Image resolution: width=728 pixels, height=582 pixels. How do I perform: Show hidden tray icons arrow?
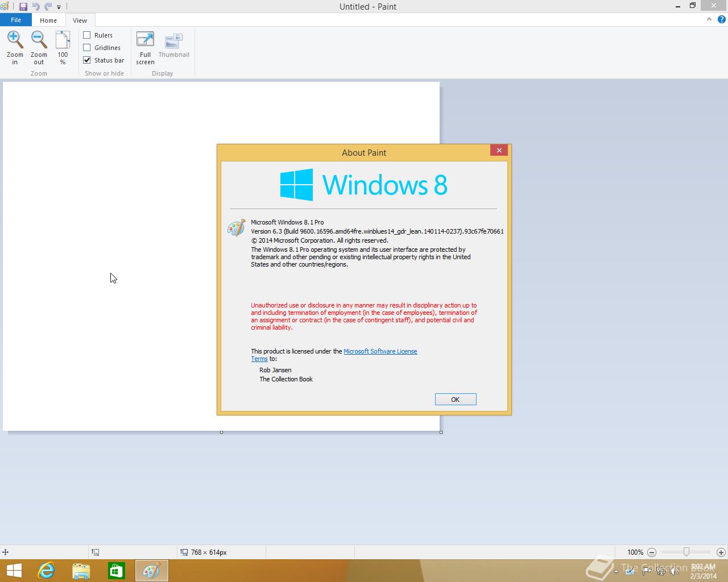tap(616, 571)
